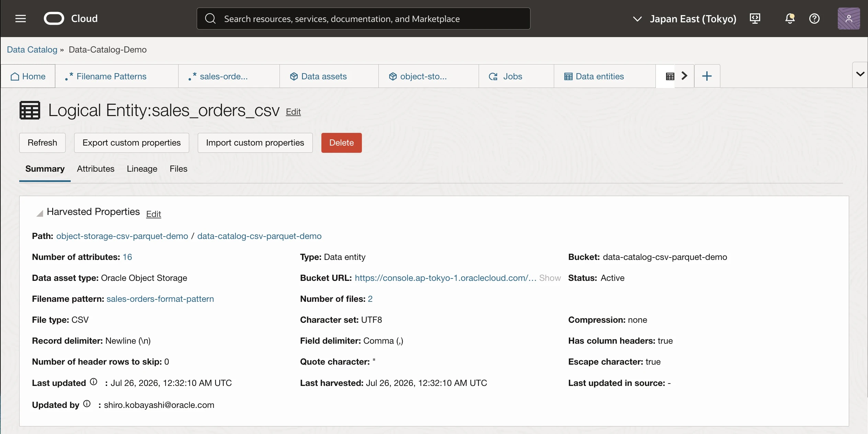Open data-catalog-csv-parquet-demo path link
The image size is (868, 434).
[260, 236]
